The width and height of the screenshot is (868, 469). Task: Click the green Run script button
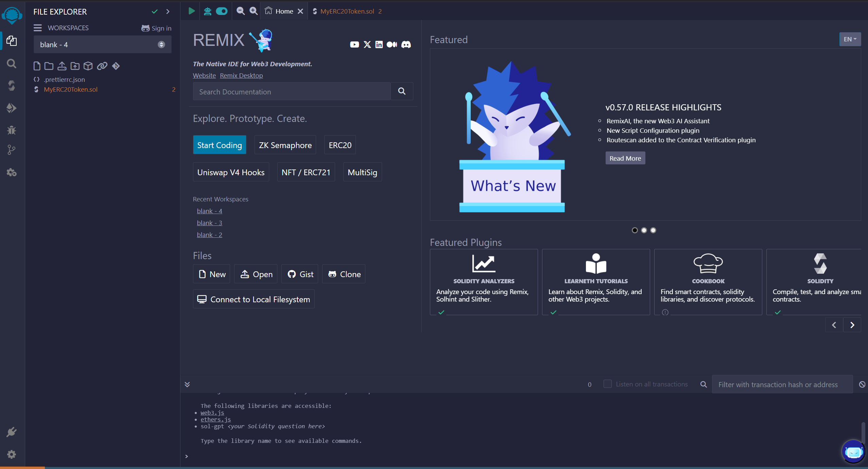pyautogui.click(x=192, y=11)
